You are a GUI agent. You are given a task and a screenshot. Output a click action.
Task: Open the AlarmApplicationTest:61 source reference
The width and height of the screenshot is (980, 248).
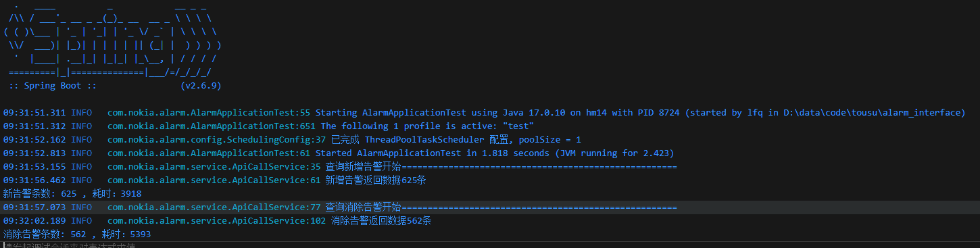pyautogui.click(x=208, y=153)
